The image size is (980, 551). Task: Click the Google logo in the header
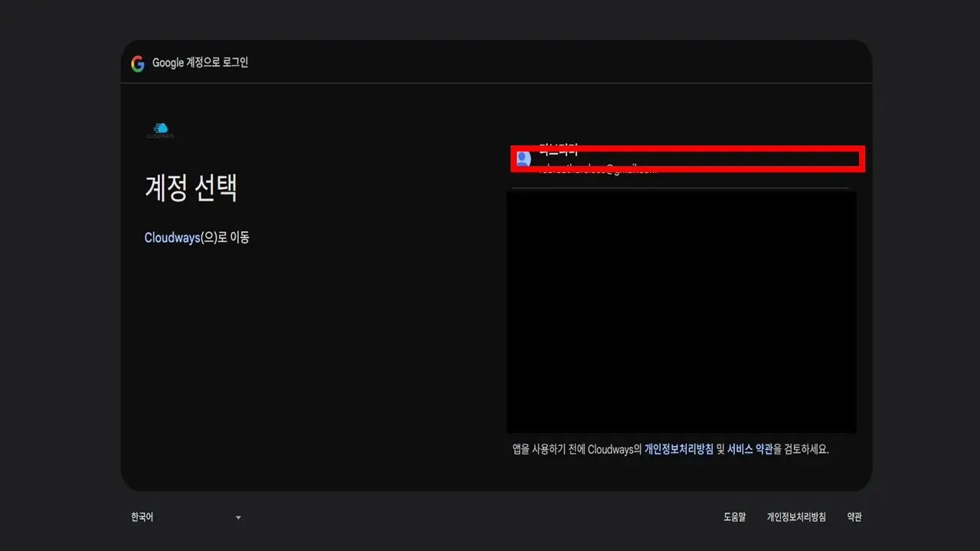tap(138, 64)
